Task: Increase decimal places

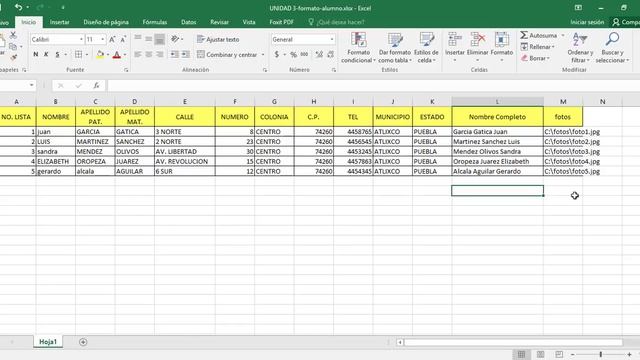Action: [x=319, y=54]
